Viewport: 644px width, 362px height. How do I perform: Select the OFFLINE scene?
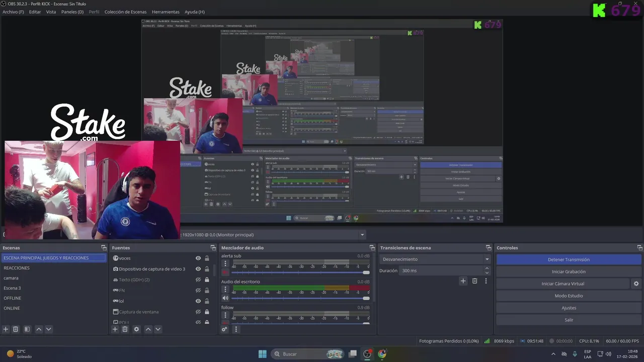click(54, 298)
